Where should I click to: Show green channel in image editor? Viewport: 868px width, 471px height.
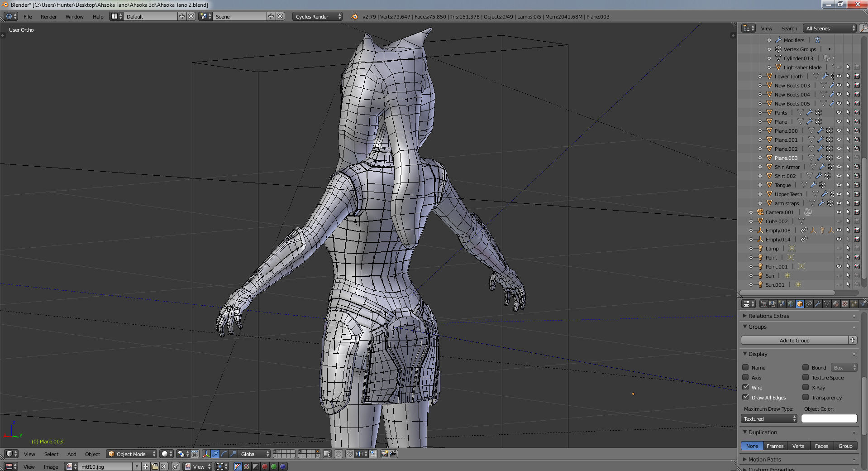tap(274, 466)
